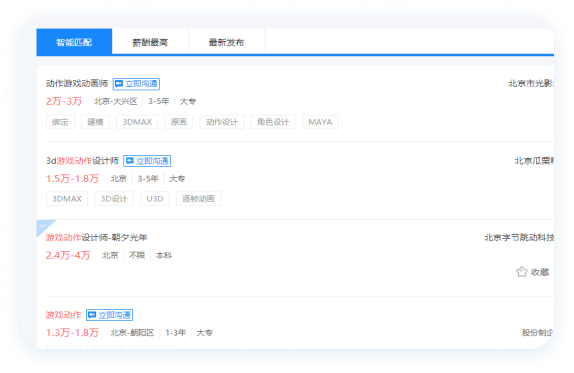Click the 逐帧动画 skill tag

198,199
